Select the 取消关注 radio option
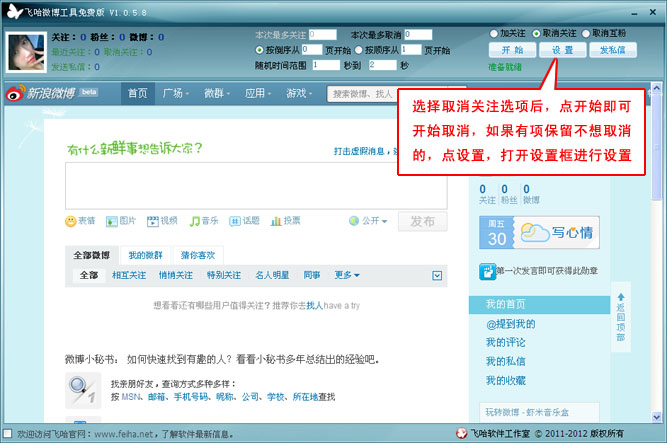 (537, 33)
